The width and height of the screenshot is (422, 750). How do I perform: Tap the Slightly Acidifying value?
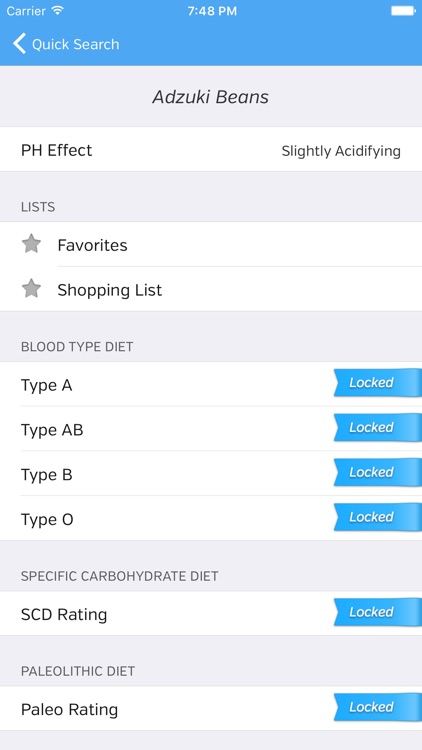pyautogui.click(x=341, y=151)
